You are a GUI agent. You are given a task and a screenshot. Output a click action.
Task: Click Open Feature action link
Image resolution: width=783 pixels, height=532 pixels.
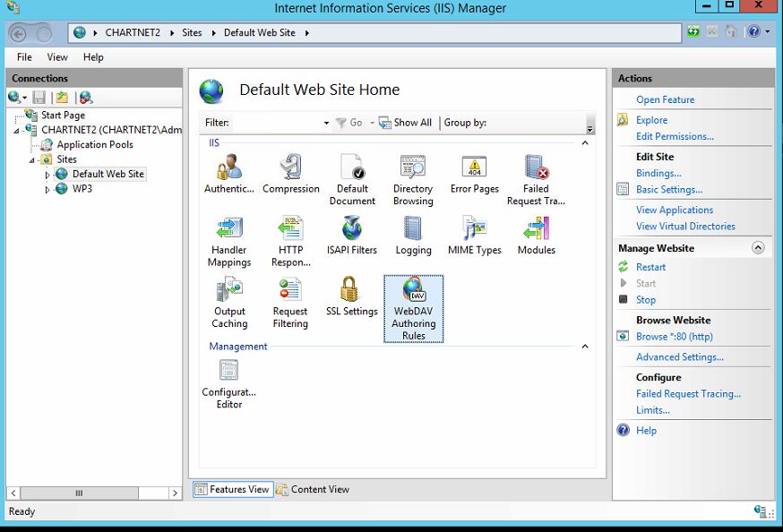665,99
